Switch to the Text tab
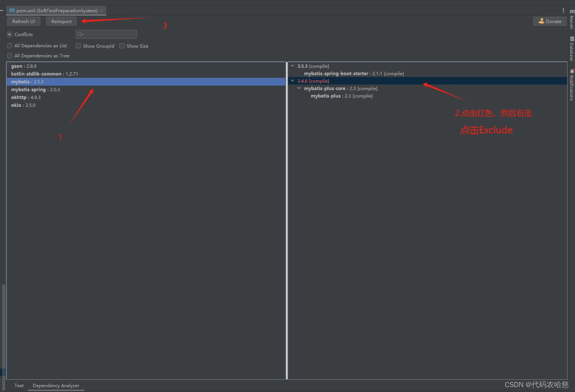The image size is (575, 392). click(19, 385)
